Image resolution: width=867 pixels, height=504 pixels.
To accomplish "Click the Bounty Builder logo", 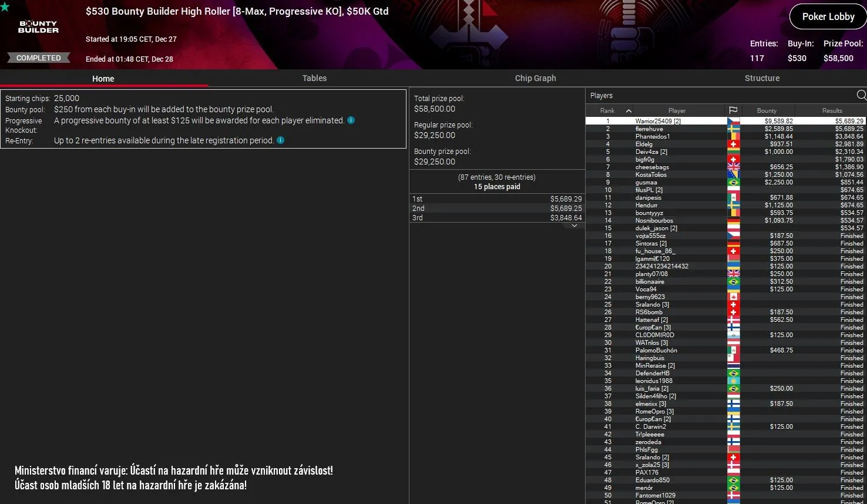I will [x=37, y=26].
